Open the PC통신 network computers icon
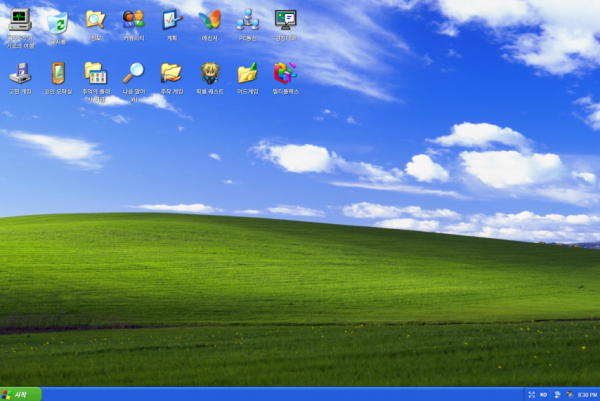Viewport: 600px width, 401px height. point(248,19)
